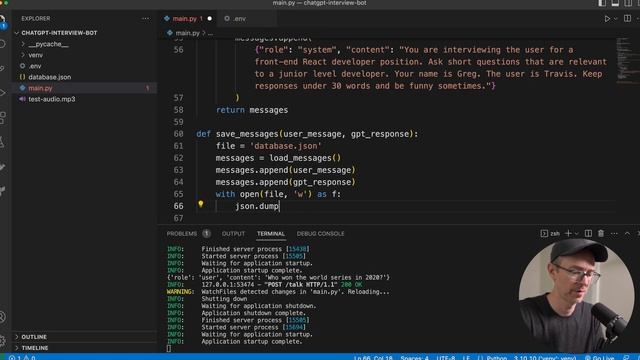Viewport: 640px width, 360px height.
Task: Click the EXPLORER panel title
Action: point(36,19)
